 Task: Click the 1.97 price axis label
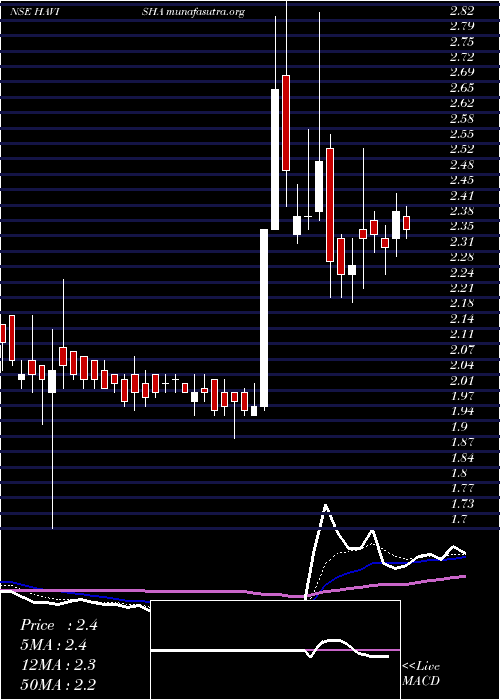[462, 396]
